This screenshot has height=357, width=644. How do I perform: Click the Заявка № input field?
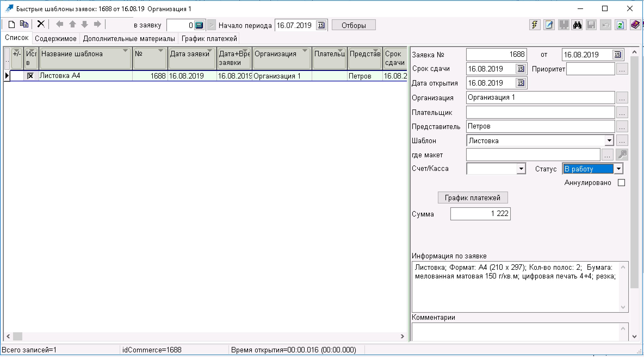coord(497,55)
